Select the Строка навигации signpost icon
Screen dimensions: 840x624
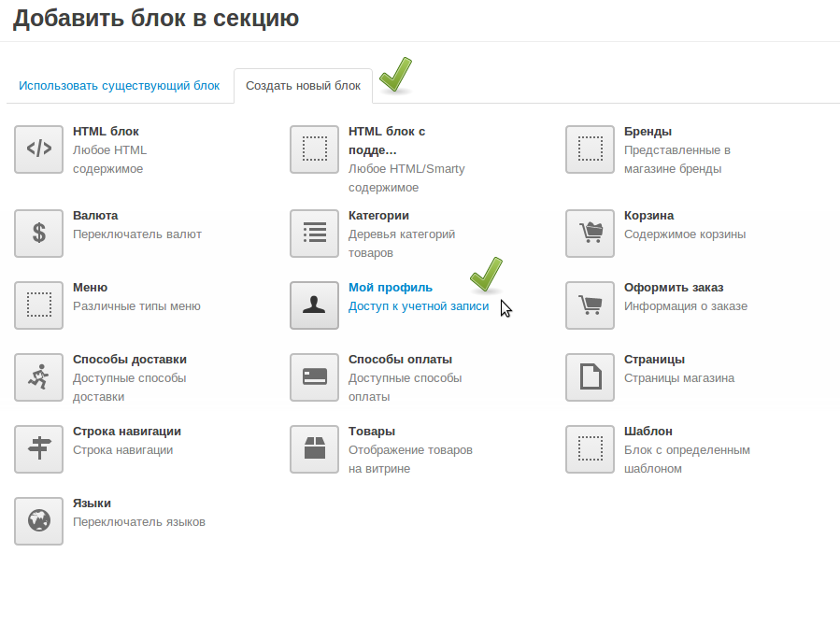point(38,448)
